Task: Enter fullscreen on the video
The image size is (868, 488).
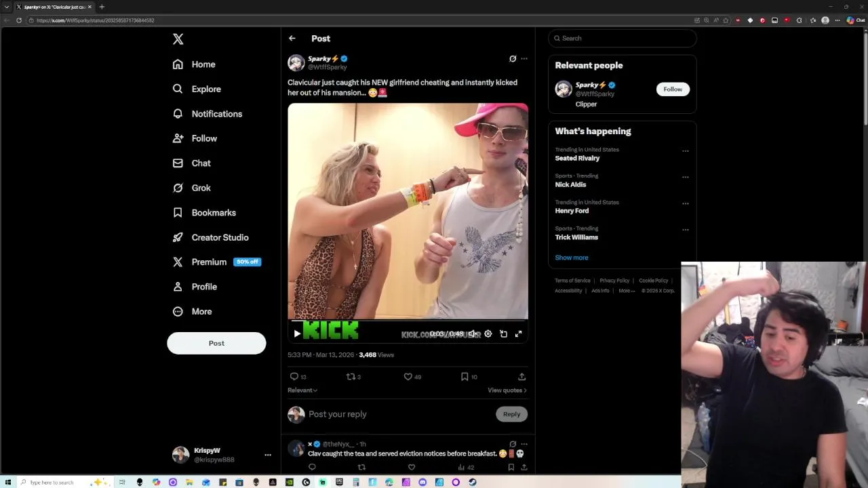Action: click(519, 333)
